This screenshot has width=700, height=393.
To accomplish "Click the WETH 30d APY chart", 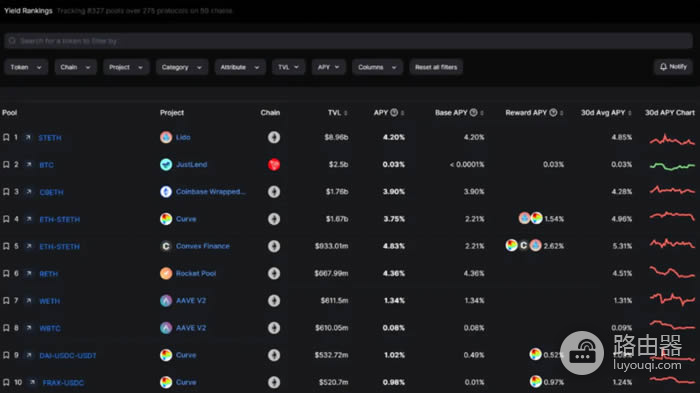I will point(672,299).
